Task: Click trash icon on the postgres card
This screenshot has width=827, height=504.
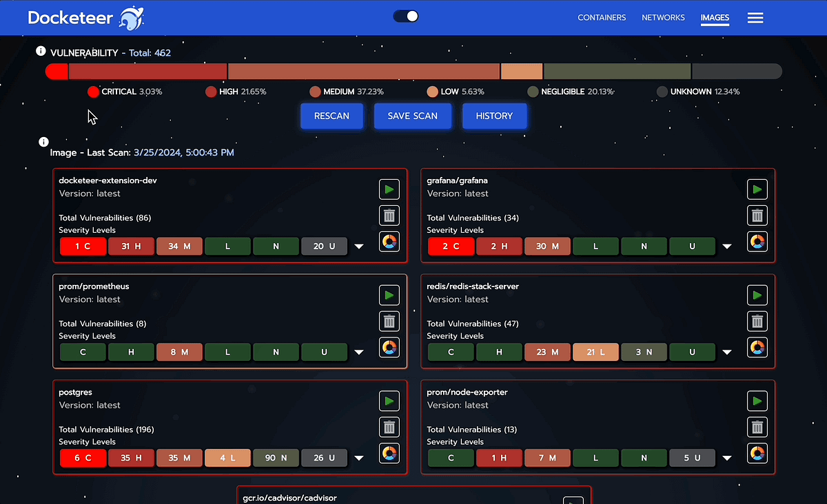Action: pyautogui.click(x=389, y=427)
